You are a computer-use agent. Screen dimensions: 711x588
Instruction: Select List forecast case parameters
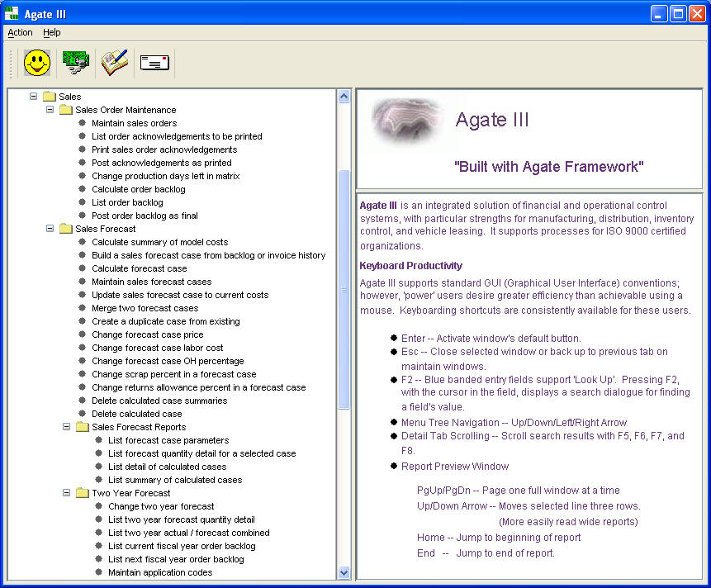[168, 440]
